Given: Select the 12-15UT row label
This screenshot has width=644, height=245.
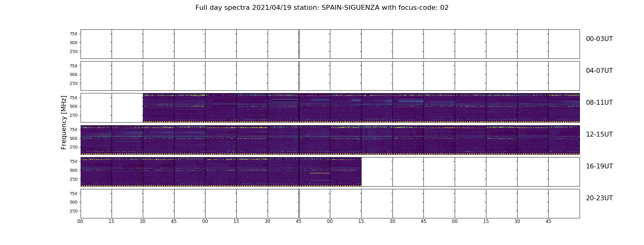Looking at the screenshot, I should (599, 134).
